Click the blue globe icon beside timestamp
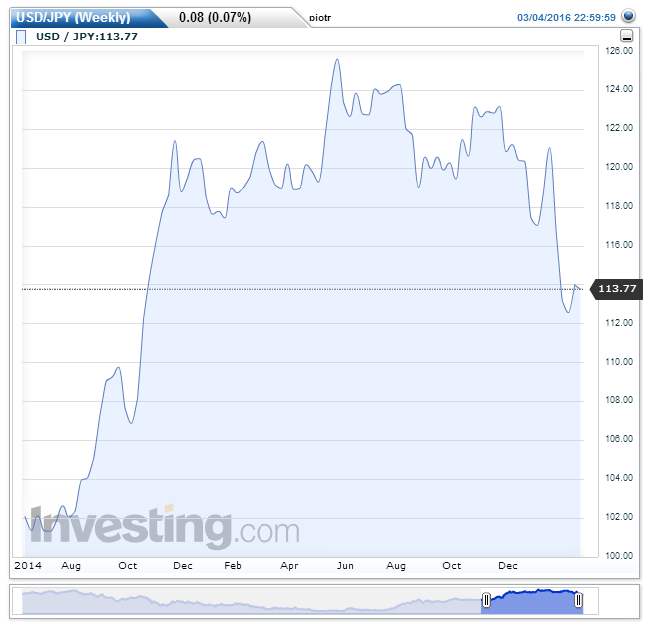The height and width of the screenshot is (627, 650). [x=628, y=16]
